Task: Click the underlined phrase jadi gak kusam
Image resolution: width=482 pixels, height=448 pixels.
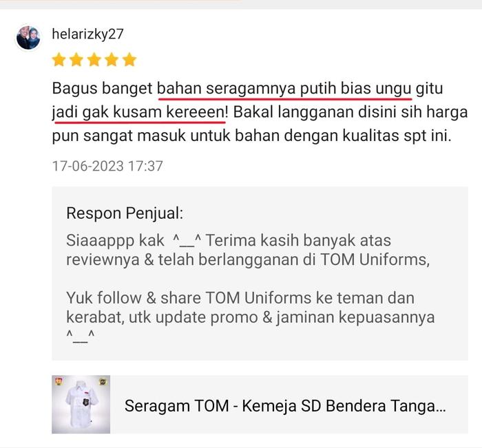Action: click(107, 112)
